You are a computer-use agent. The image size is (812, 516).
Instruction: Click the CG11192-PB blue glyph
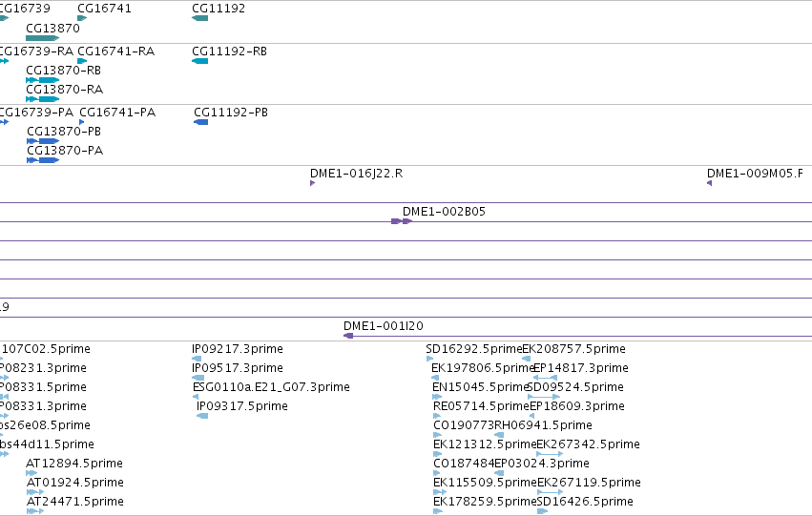201,122
